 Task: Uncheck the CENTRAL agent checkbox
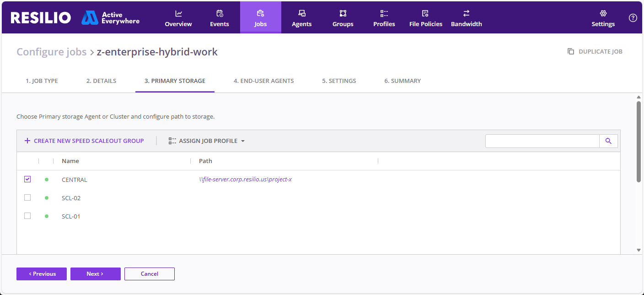click(27, 179)
